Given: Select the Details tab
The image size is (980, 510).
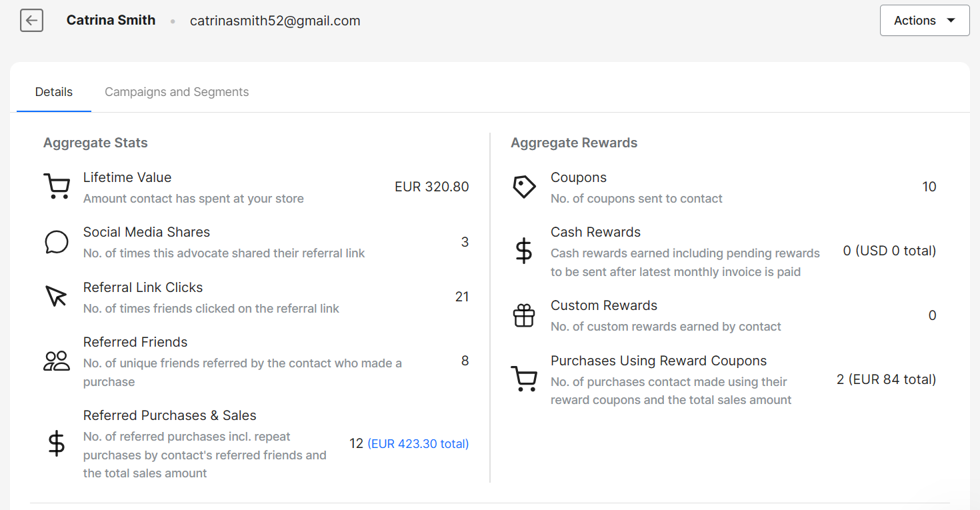Looking at the screenshot, I should click(x=53, y=91).
